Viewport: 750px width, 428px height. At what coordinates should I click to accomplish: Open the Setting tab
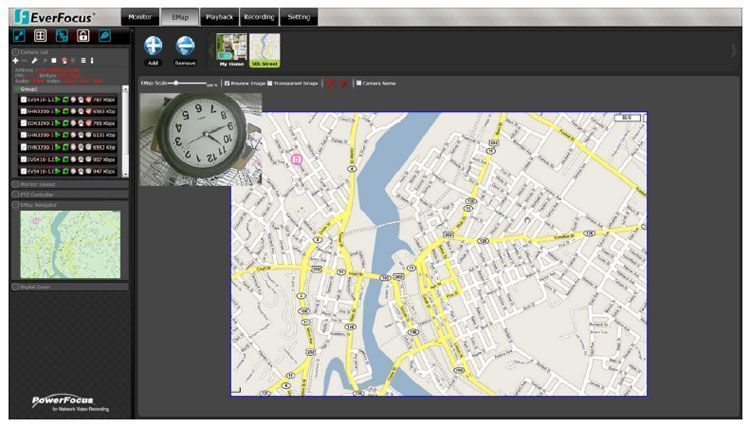click(299, 17)
